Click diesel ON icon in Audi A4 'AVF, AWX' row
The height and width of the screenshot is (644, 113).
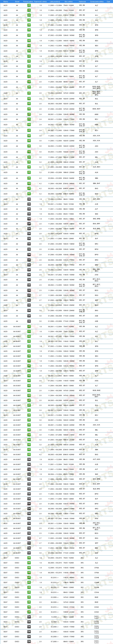[x=29, y=199]
